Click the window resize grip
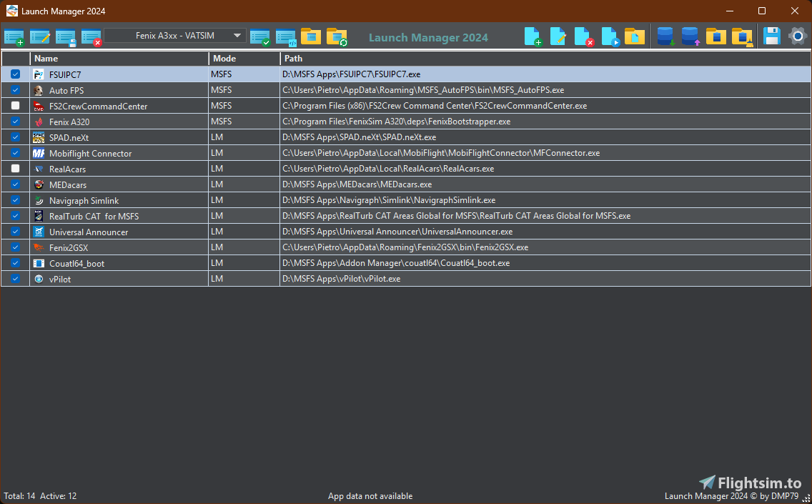812x504 pixels. (x=806, y=498)
